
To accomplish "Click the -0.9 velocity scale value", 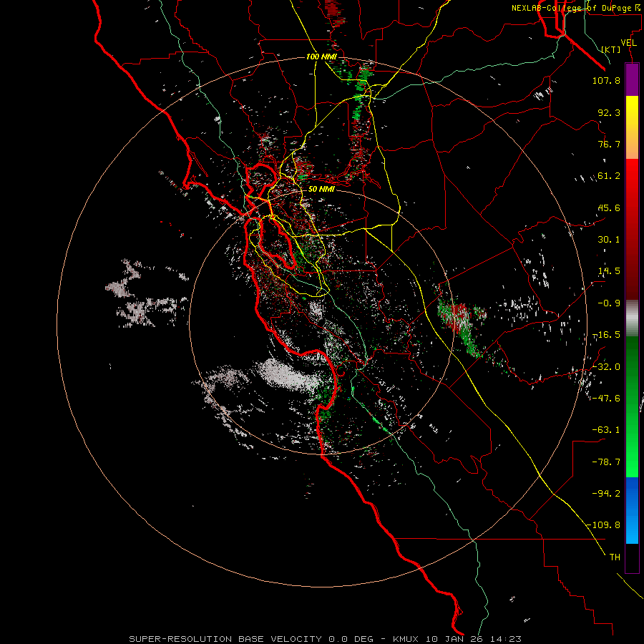I will 609,303.
